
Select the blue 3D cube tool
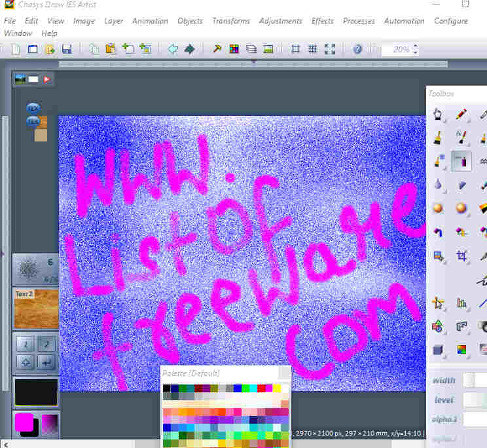click(x=438, y=350)
